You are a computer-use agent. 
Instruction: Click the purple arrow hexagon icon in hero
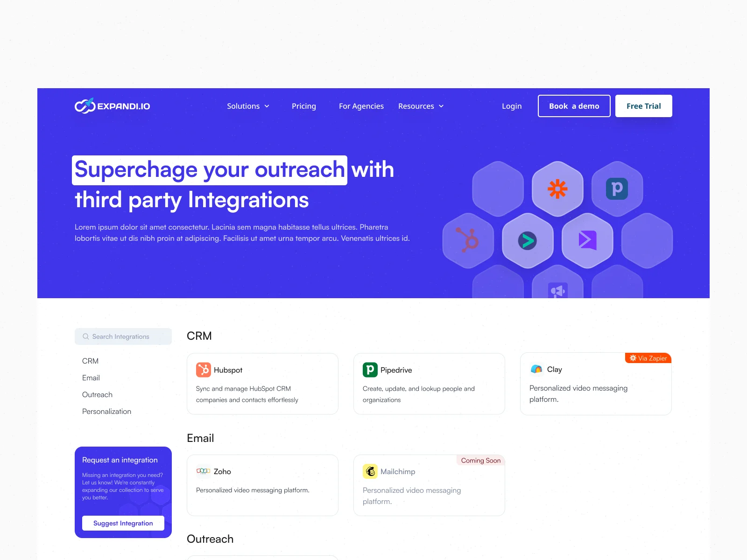pyautogui.click(x=587, y=241)
